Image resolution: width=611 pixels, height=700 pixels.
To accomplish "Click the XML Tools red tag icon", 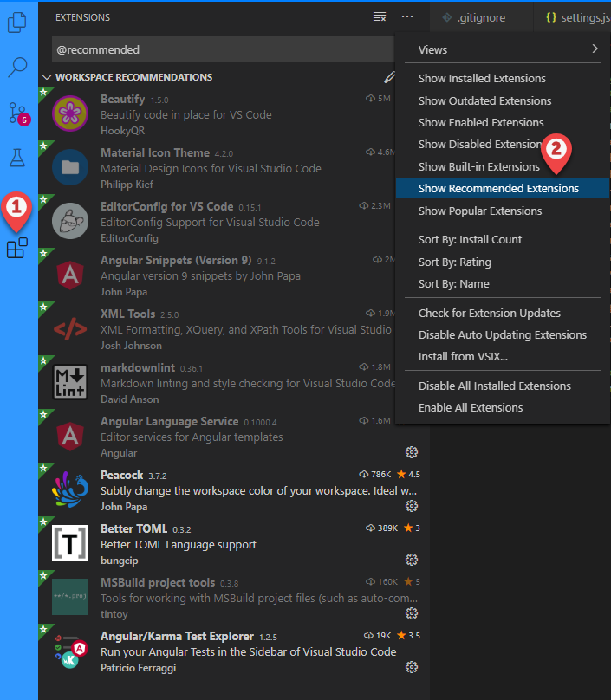I will (70, 329).
